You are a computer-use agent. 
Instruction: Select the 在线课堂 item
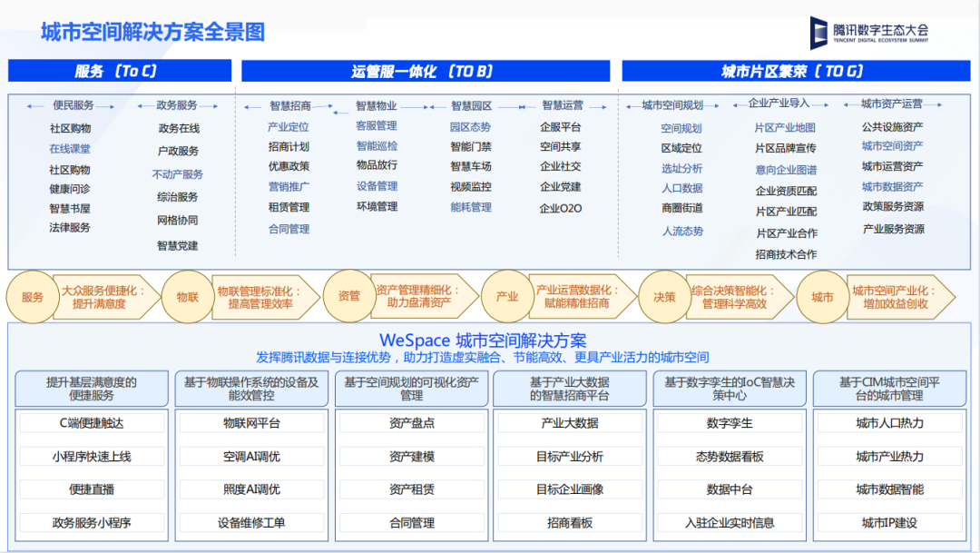tap(70, 149)
